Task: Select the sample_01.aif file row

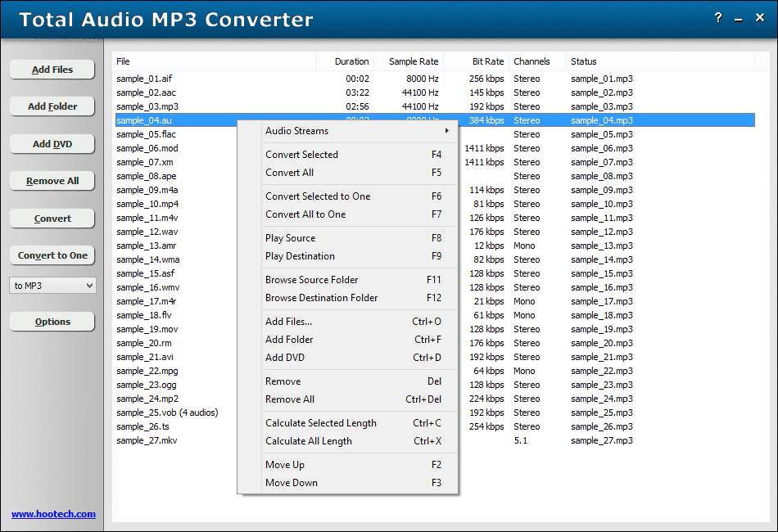Action: pyautogui.click(x=435, y=79)
